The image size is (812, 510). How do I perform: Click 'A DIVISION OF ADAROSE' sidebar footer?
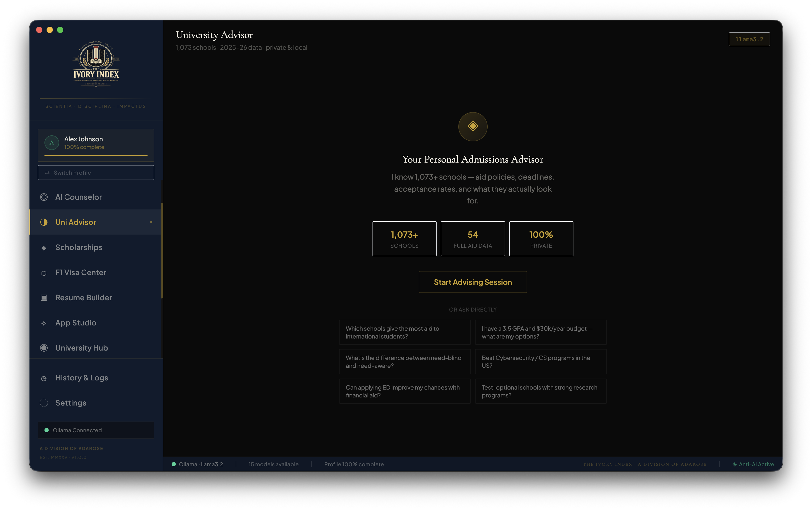(x=71, y=448)
